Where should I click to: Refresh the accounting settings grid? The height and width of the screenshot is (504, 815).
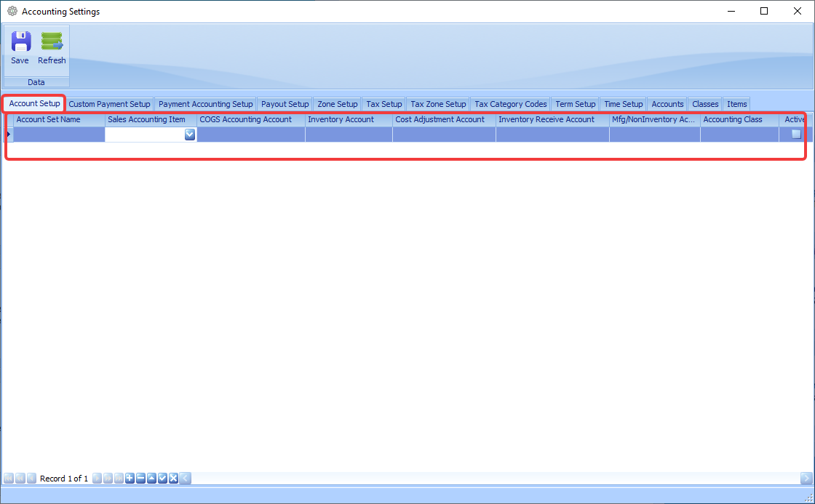pos(52,48)
